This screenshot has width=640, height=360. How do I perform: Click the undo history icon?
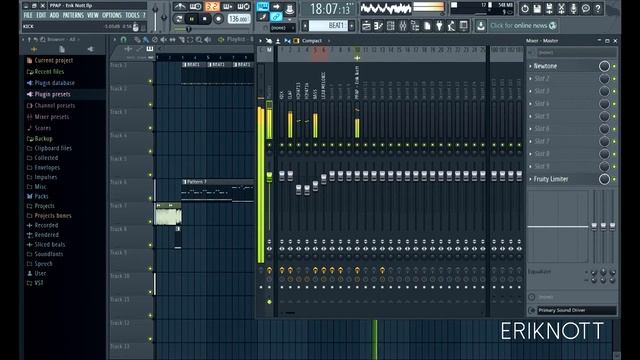coord(525,8)
